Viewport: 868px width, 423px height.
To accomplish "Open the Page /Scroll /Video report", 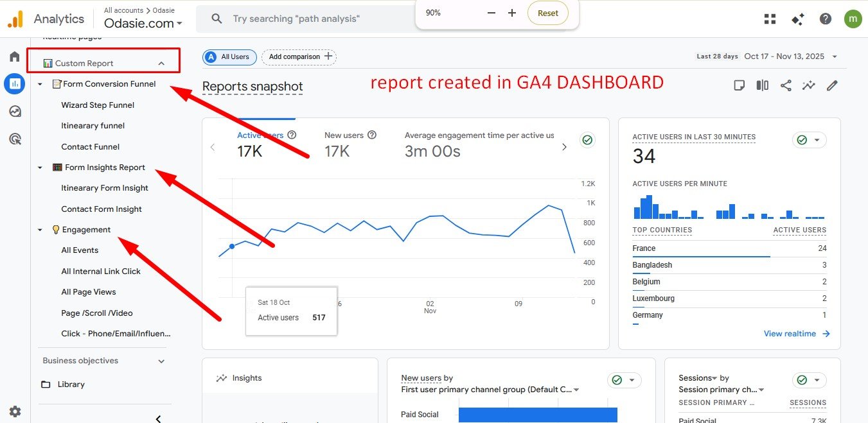I will pyautogui.click(x=97, y=313).
